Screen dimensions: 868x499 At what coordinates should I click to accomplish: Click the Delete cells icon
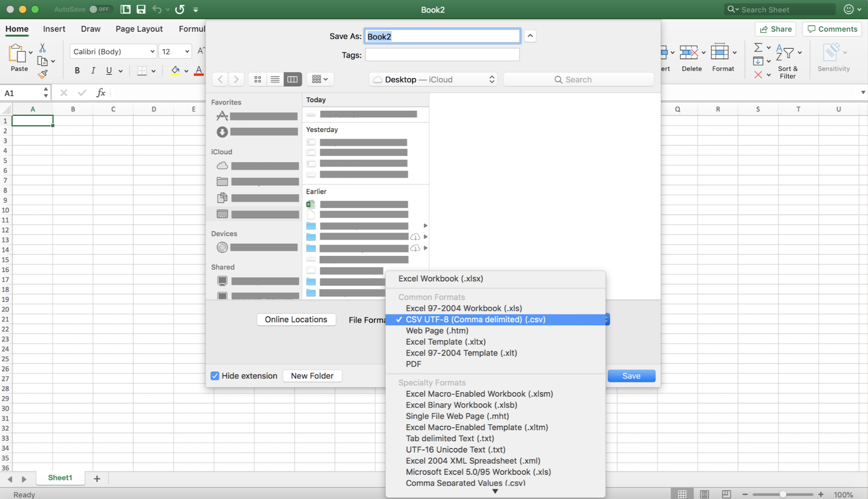coord(689,53)
